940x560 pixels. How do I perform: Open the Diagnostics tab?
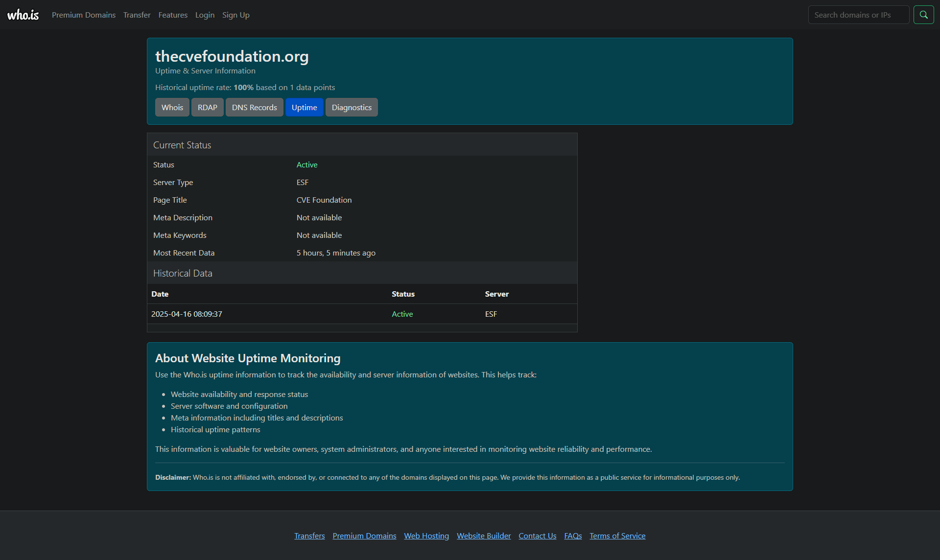[x=352, y=107]
